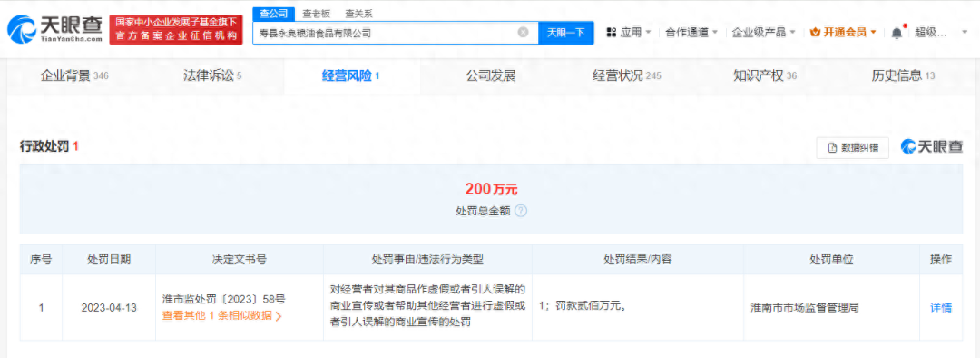
Task: Expand the 应用 dropdown
Action: click(x=648, y=32)
